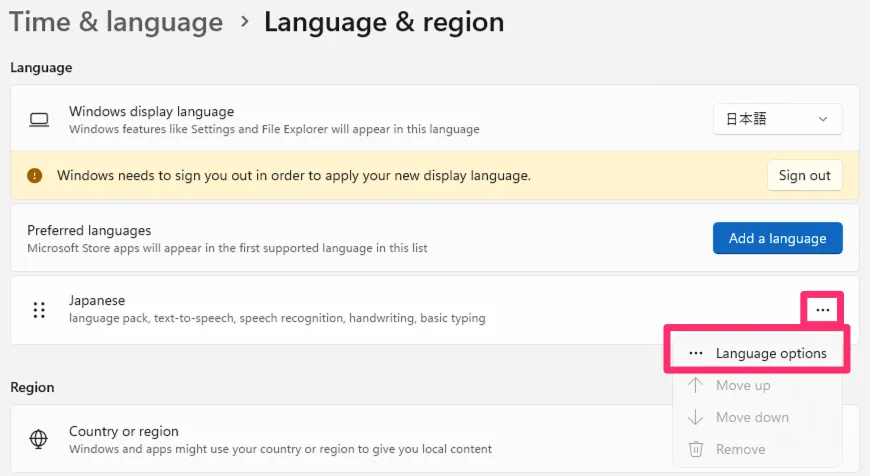
Task: Click the local content description under Country or region
Action: tap(280, 449)
